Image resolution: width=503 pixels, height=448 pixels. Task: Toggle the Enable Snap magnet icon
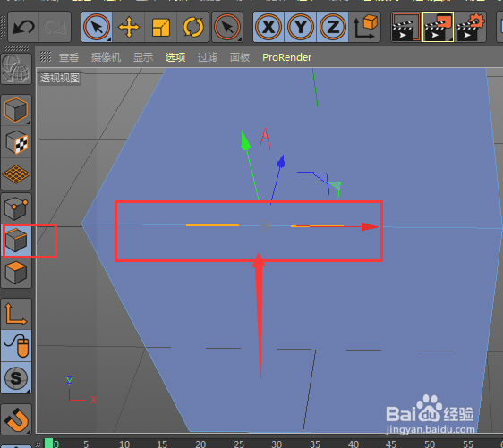click(16, 419)
